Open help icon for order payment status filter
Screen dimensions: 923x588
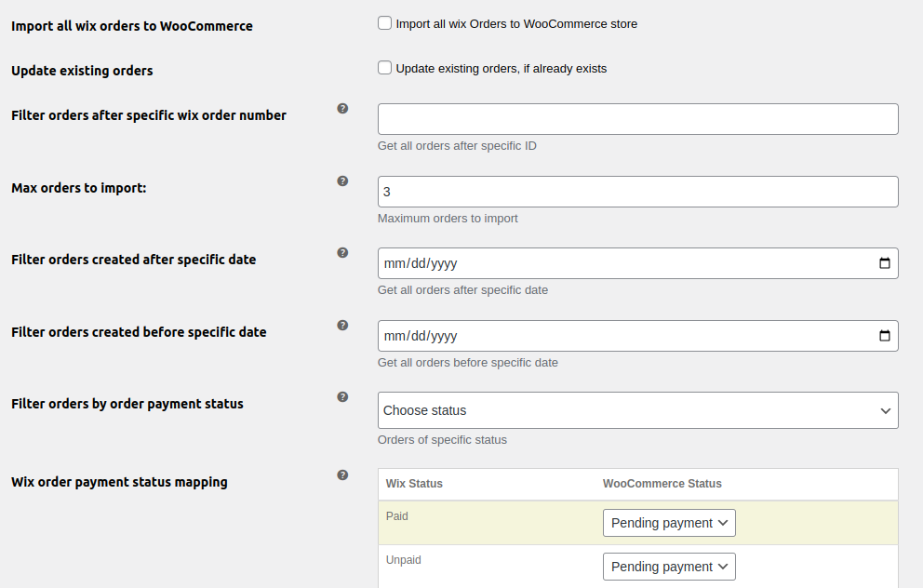pyautogui.click(x=342, y=396)
